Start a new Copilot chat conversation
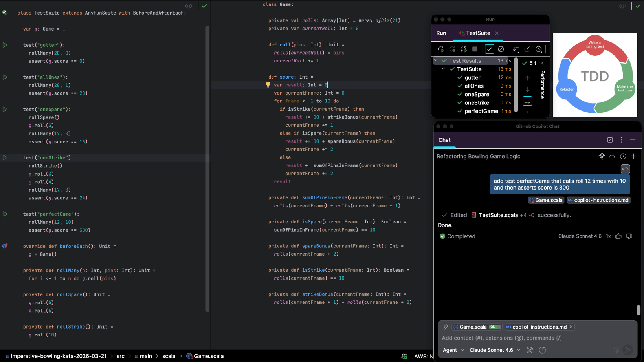Viewport: 644px width, 362px height. tap(633, 156)
